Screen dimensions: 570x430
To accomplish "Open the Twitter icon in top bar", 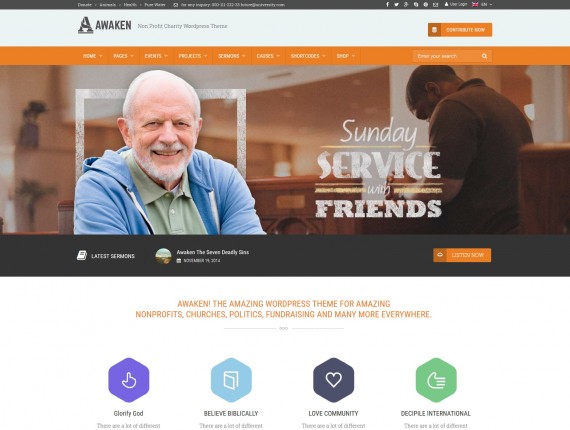I will click(x=397, y=5).
